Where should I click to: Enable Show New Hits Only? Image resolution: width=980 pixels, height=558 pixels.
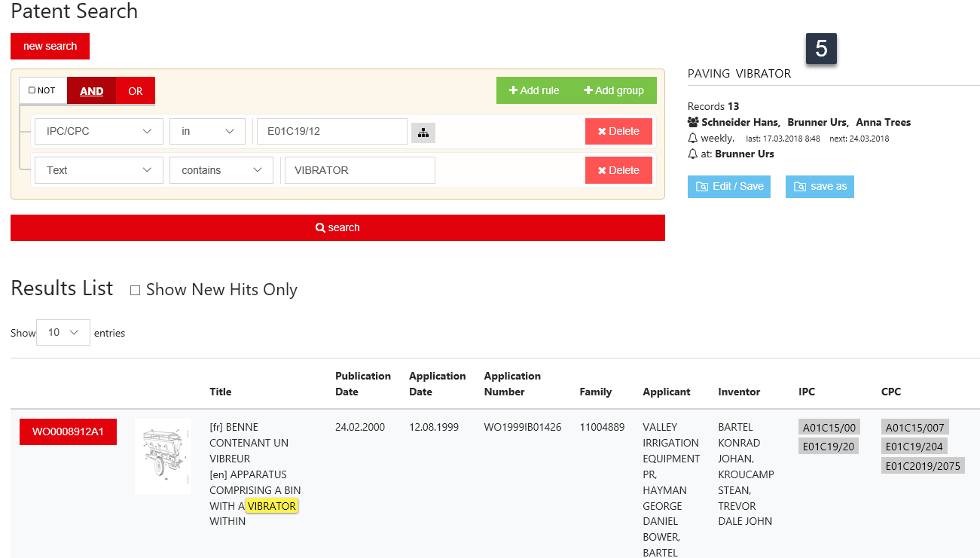136,290
